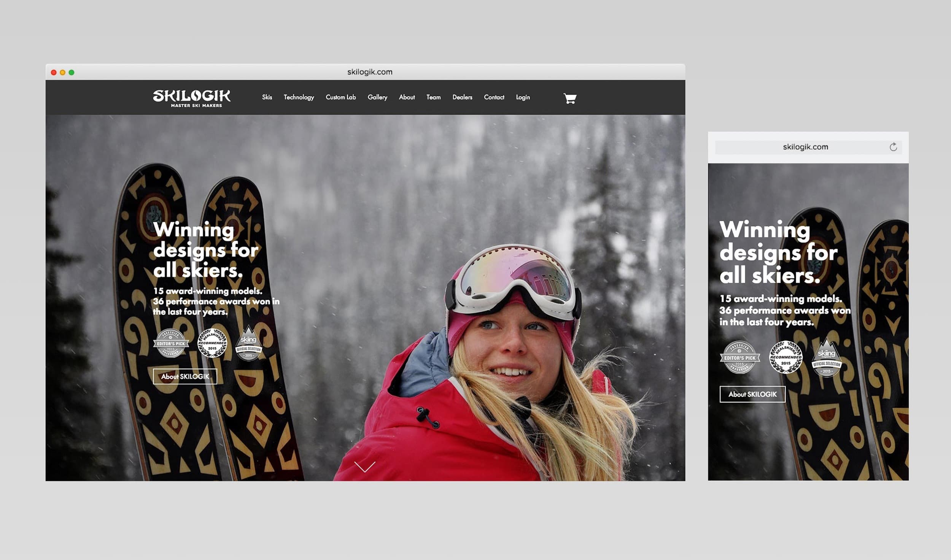Click the scroll-down chevron arrow
This screenshot has width=951, height=560.
pos(364,466)
